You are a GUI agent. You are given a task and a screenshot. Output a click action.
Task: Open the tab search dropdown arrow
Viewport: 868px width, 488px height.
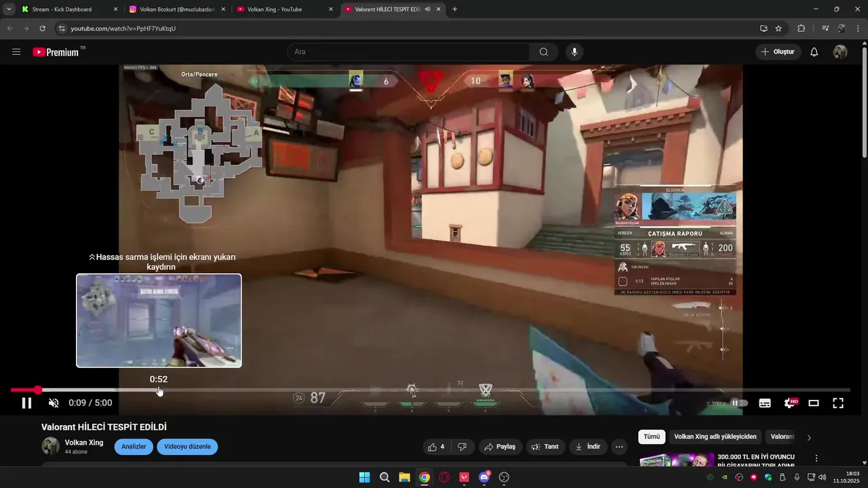pos(8,9)
